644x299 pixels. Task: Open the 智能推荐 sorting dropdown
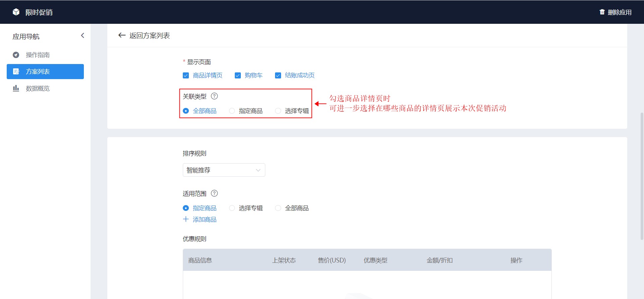(224, 170)
